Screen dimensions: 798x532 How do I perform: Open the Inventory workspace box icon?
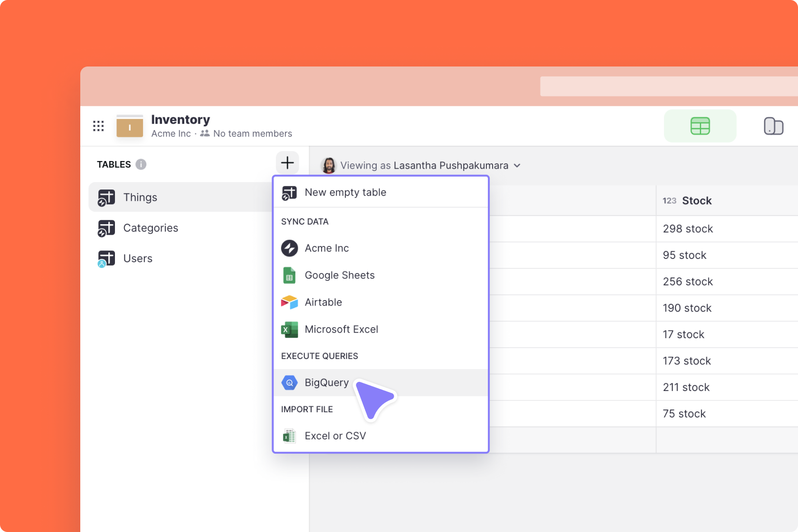(129, 126)
